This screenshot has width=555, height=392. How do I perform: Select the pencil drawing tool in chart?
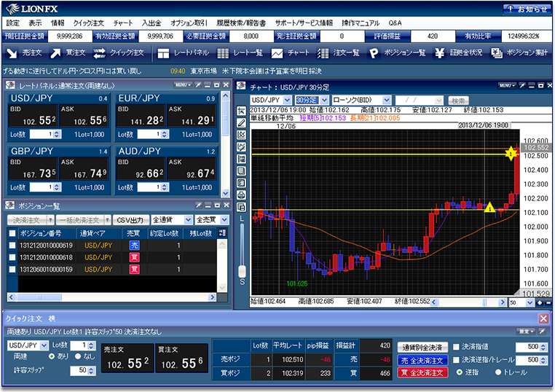coord(241,123)
